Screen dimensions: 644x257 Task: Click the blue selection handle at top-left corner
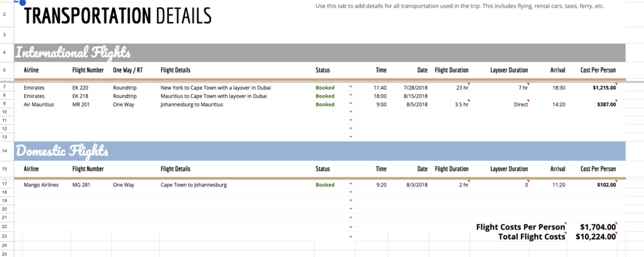click(x=22, y=3)
